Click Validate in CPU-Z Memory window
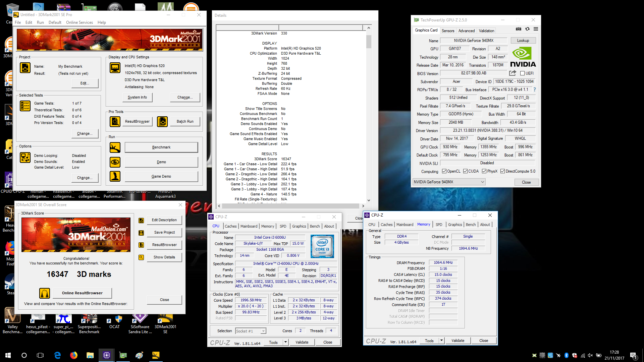Image resolution: width=644 pixels, height=362 pixels. tap(458, 341)
